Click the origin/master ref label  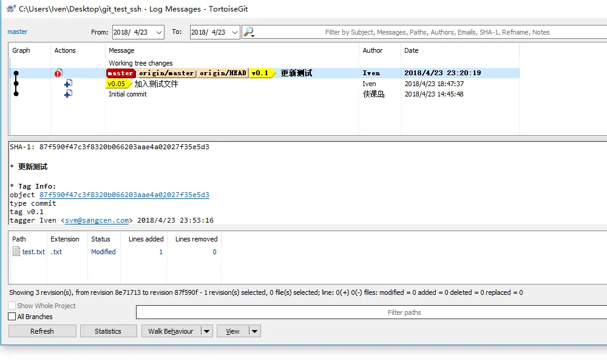tap(166, 73)
